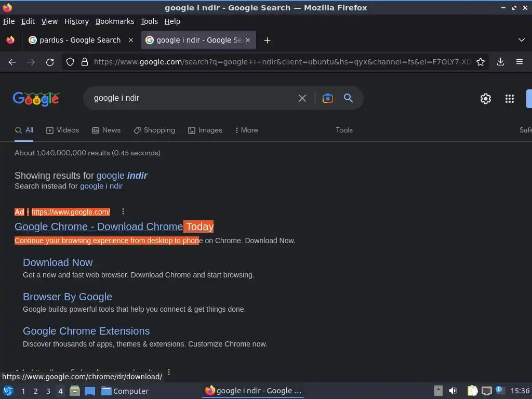532x399 pixels.
Task: Focus the Firefox address bar URL
Action: (282, 62)
